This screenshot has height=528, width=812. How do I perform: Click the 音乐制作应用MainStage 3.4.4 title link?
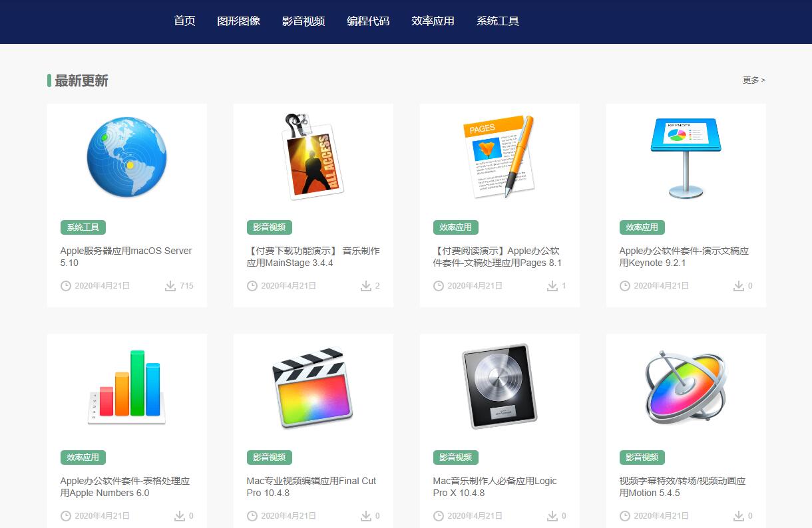[x=313, y=257]
